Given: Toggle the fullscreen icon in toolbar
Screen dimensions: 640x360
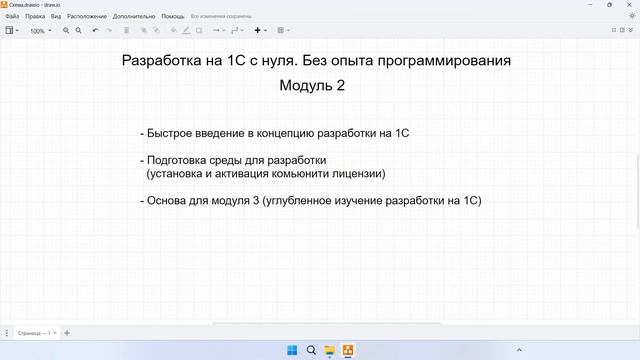Looking at the screenshot, I should tap(613, 30).
